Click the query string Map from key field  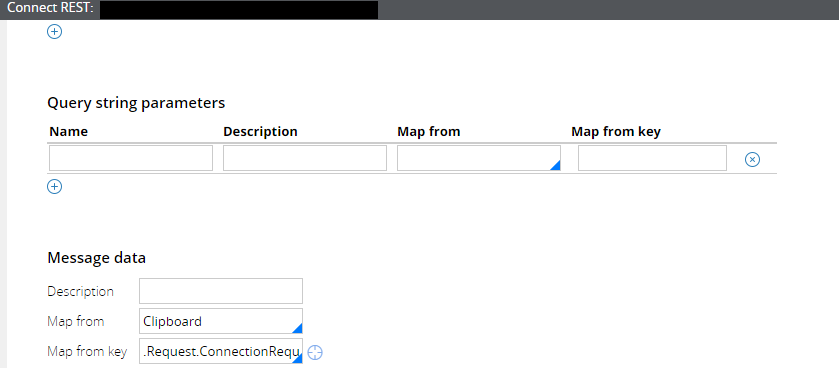[652, 158]
